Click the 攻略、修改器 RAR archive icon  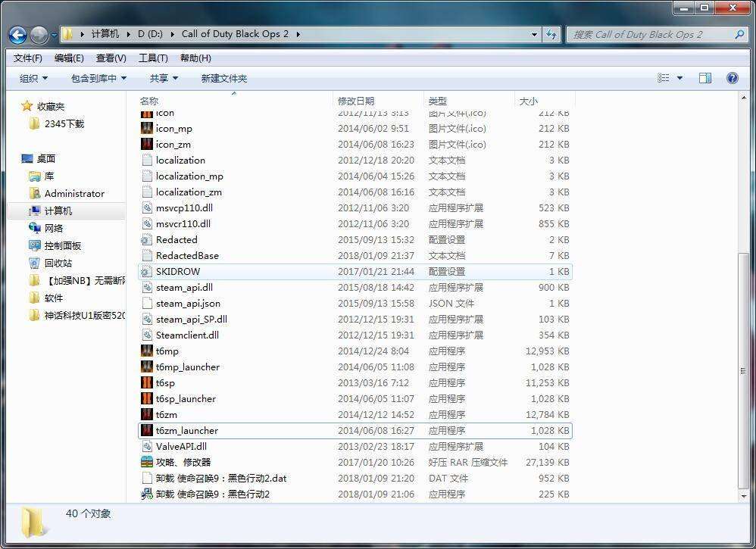coord(146,462)
